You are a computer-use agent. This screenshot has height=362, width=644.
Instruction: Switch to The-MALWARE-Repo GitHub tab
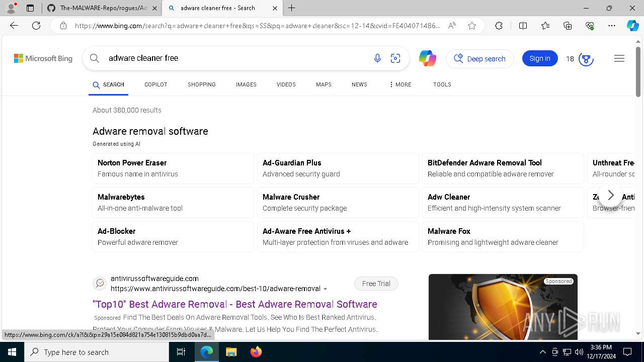click(102, 8)
